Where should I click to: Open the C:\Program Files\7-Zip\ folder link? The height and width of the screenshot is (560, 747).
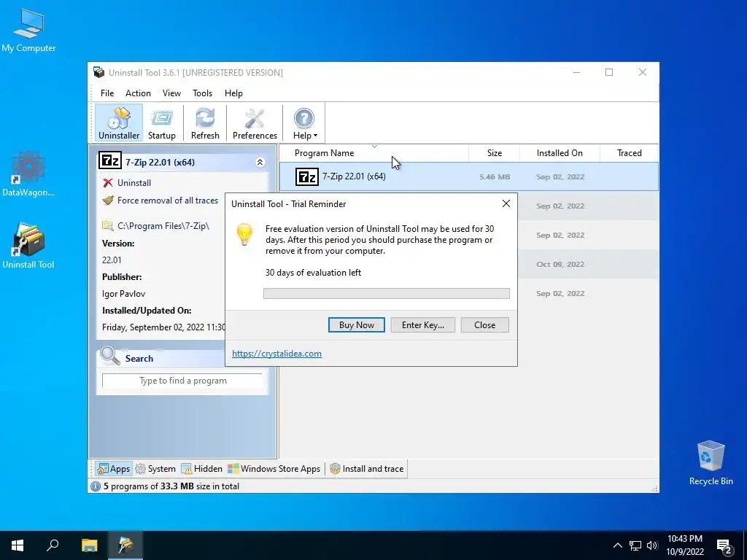(163, 226)
